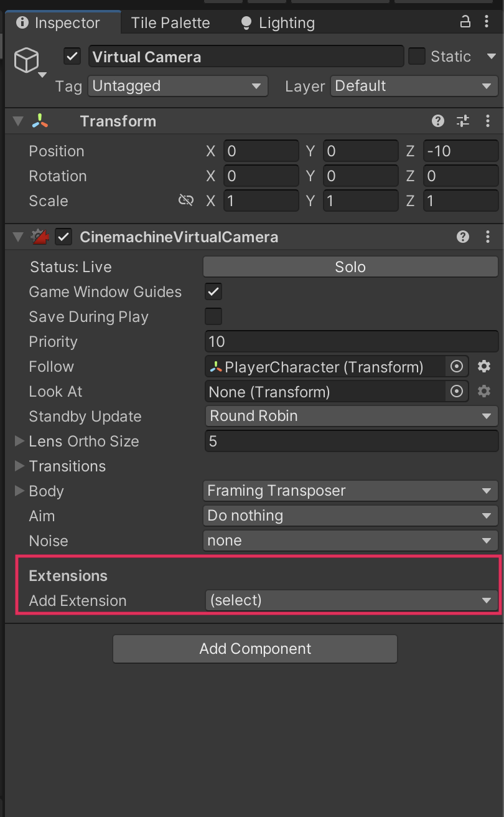This screenshot has height=817, width=504.
Task: Click the Follow target object picker
Action: [x=457, y=367]
